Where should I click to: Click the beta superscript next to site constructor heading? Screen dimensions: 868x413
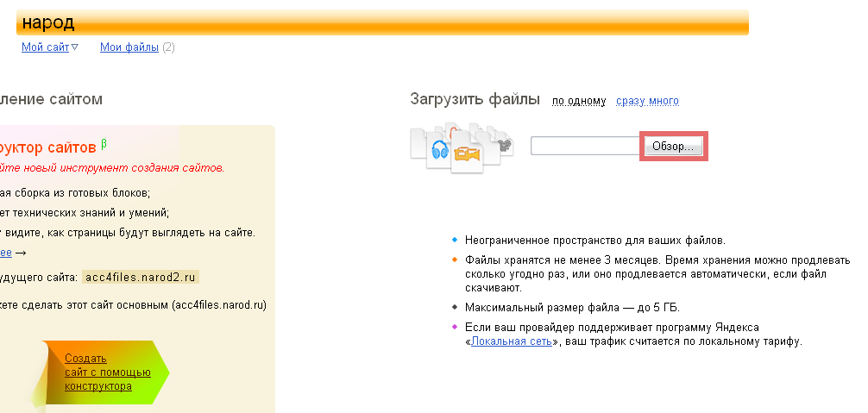point(104,143)
